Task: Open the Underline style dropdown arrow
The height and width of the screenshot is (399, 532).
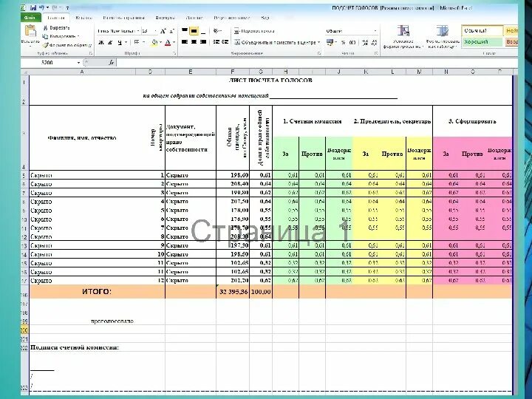Action: [126, 42]
